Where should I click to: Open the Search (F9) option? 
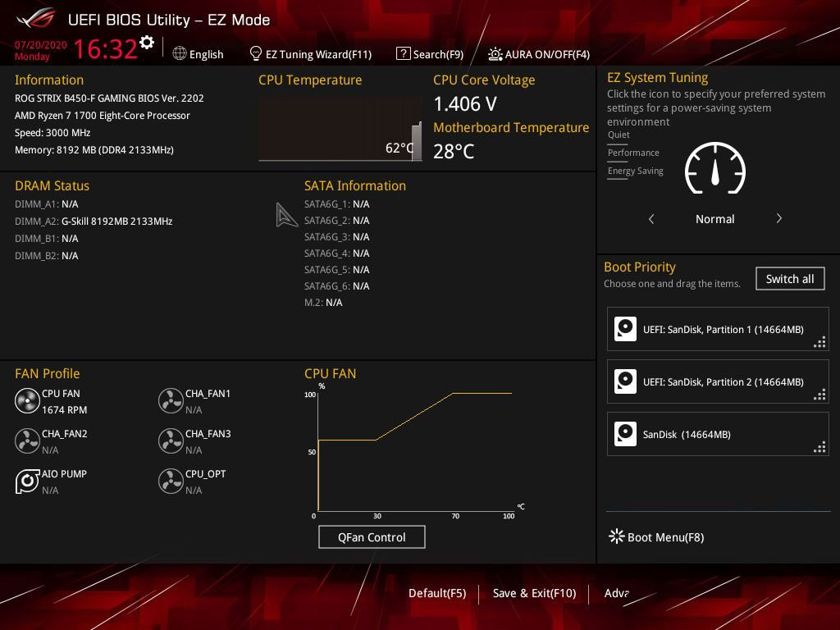pos(430,54)
